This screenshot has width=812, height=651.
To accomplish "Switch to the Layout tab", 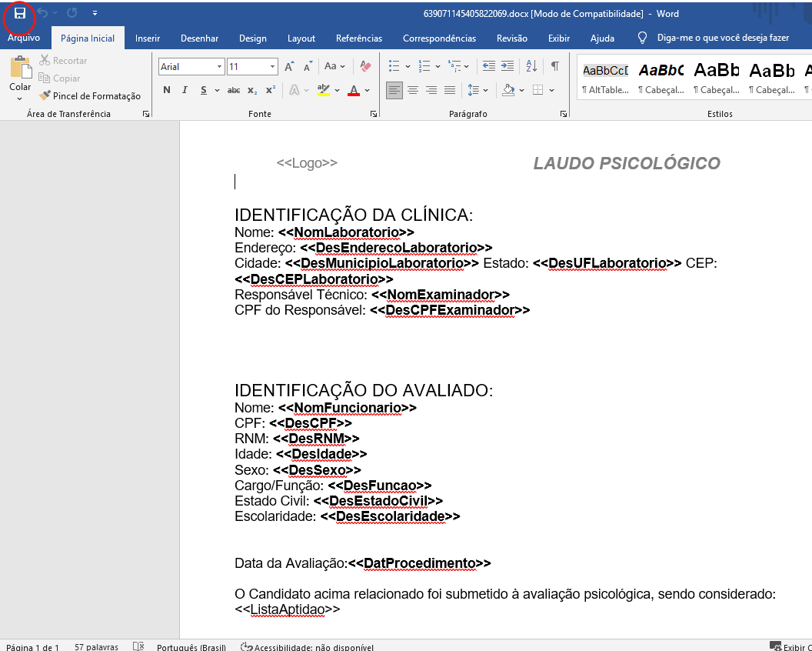I will click(x=301, y=38).
